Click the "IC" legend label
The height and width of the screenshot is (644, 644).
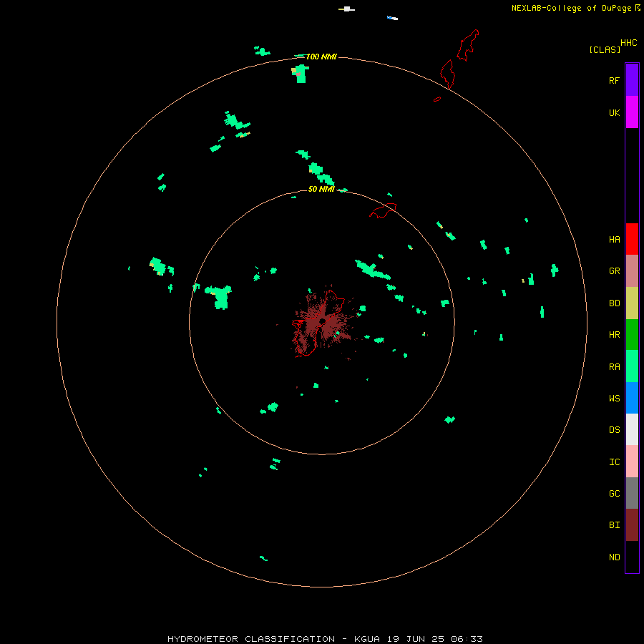(x=614, y=462)
